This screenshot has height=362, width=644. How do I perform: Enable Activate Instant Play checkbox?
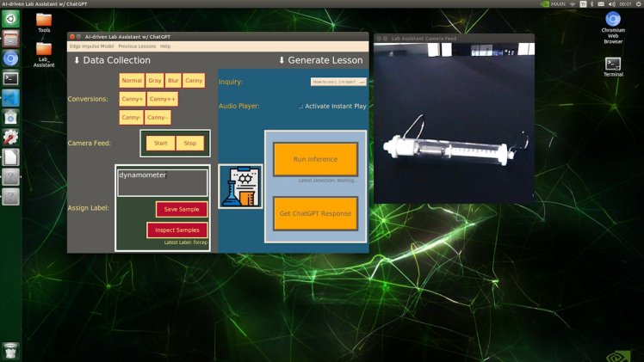pyautogui.click(x=300, y=106)
